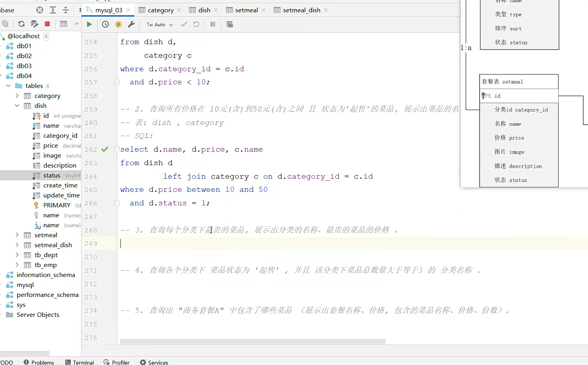Switch to mysql_03 console tab
Image resolution: width=588 pixels, height=365 pixels.
pos(109,10)
